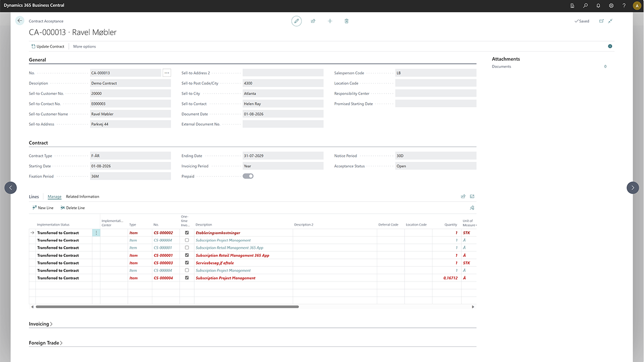The width and height of the screenshot is (644, 362).
Task: Toggle One-time checkbox for Servicebesøg jf aftale
Action: click(187, 263)
